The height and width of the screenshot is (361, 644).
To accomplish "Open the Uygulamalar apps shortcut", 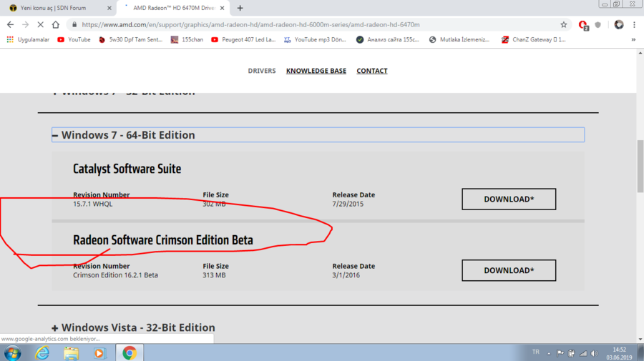I will coord(28,40).
